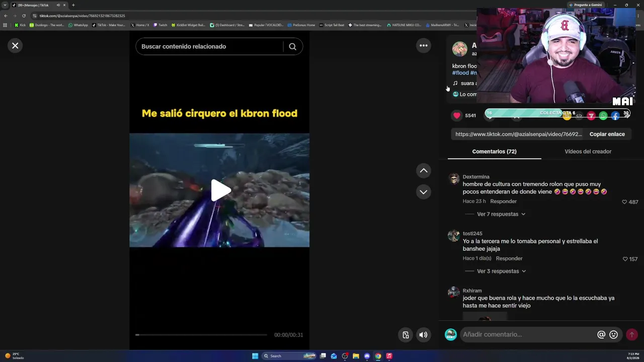Seek on the video progress bar

201,335
